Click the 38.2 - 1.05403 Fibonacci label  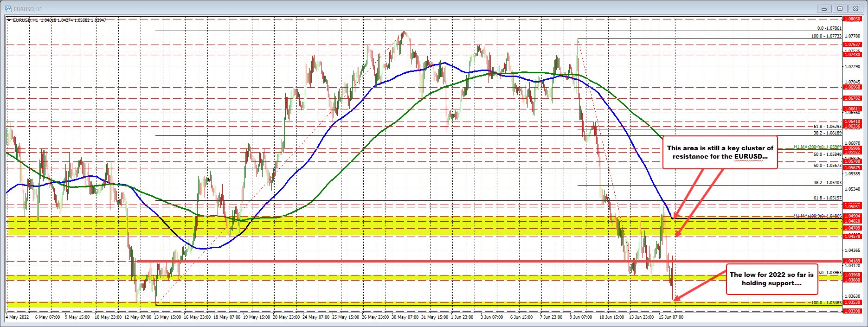click(828, 183)
